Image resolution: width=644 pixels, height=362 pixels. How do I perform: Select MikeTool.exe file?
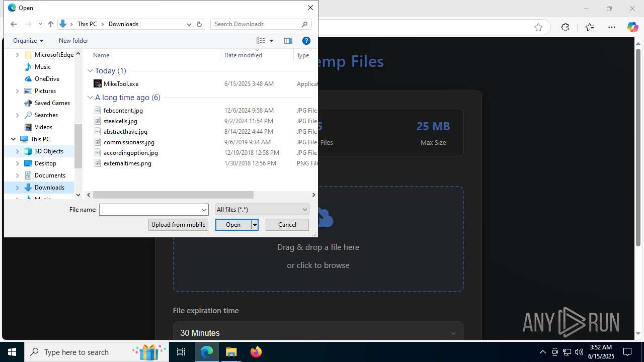(x=121, y=84)
